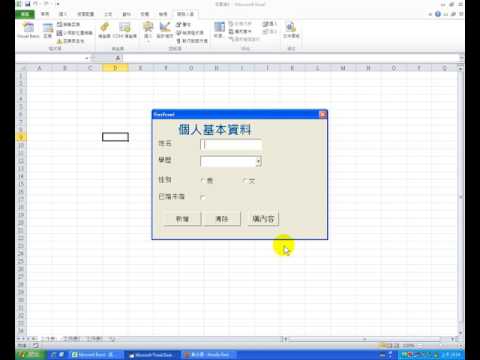
Task: Click the 新增 button in the form
Action: pyautogui.click(x=183, y=219)
